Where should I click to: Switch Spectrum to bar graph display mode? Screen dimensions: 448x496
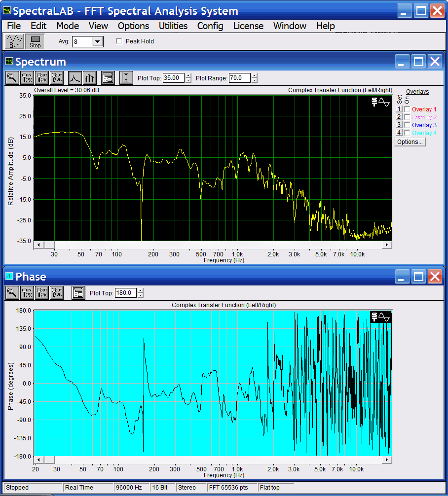[x=89, y=77]
